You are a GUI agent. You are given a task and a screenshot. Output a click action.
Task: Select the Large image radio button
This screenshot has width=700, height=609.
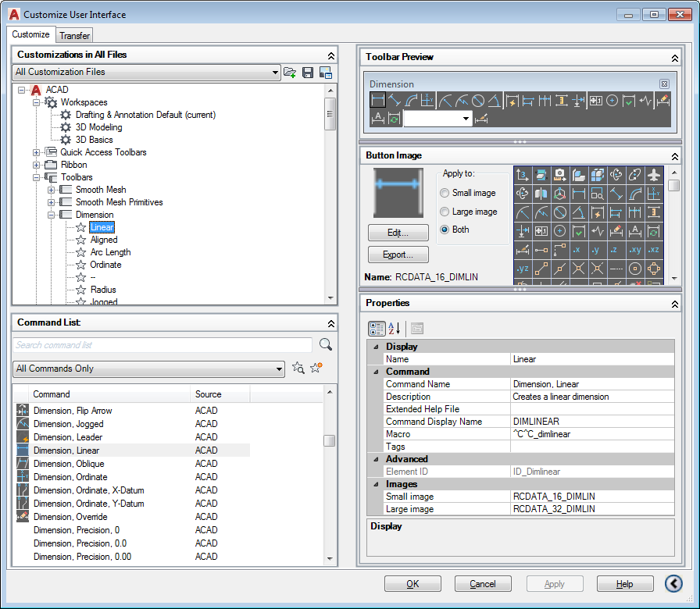(445, 212)
